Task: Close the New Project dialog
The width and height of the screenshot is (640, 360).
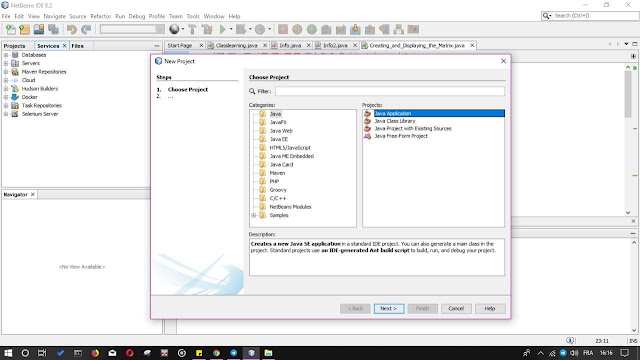Action: 503,61
